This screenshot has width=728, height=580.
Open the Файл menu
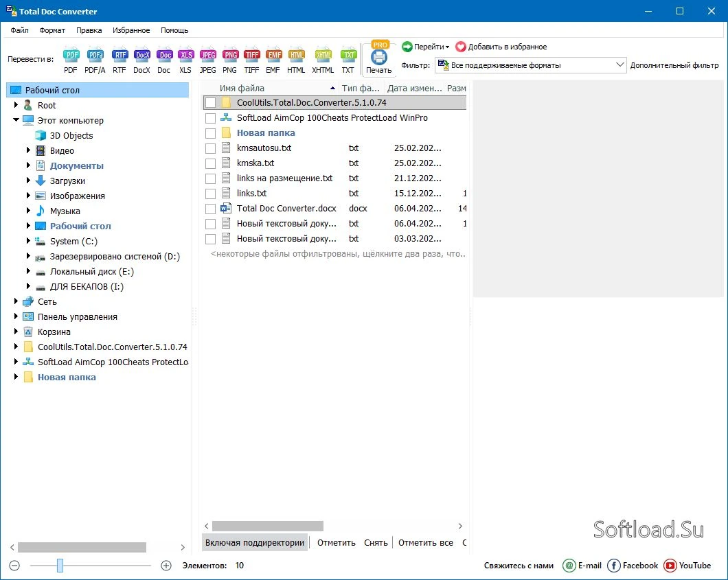coord(19,30)
